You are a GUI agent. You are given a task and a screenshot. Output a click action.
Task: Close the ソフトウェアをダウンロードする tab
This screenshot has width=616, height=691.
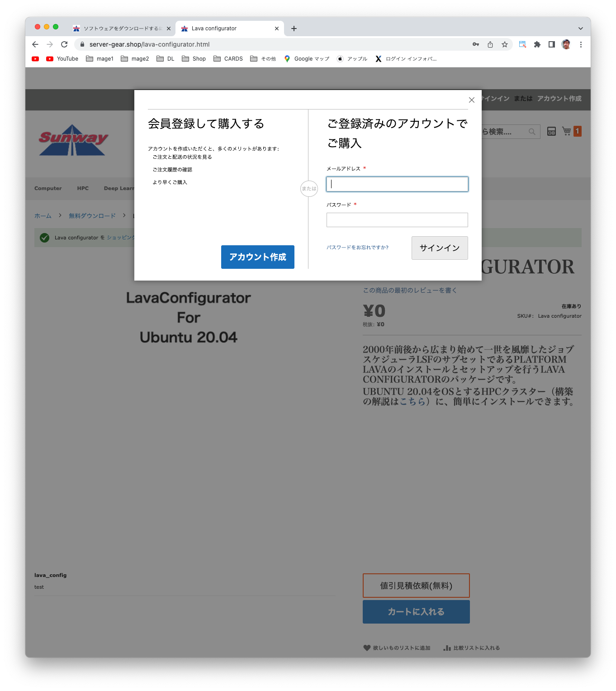[x=169, y=29]
